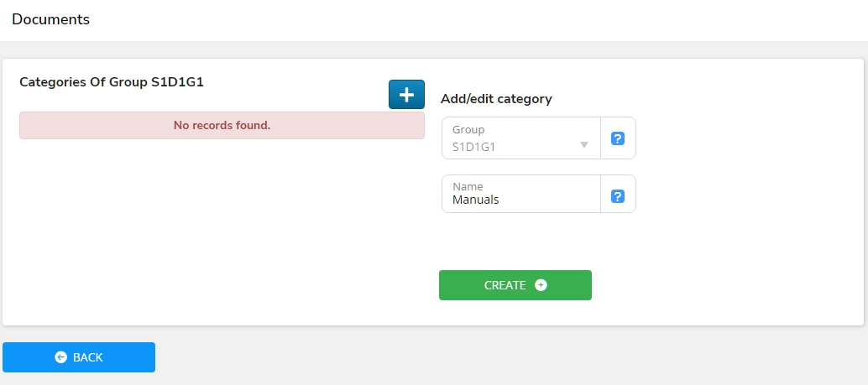Click the Group field label
Viewport: 868px width, 385px height.
[x=468, y=130]
